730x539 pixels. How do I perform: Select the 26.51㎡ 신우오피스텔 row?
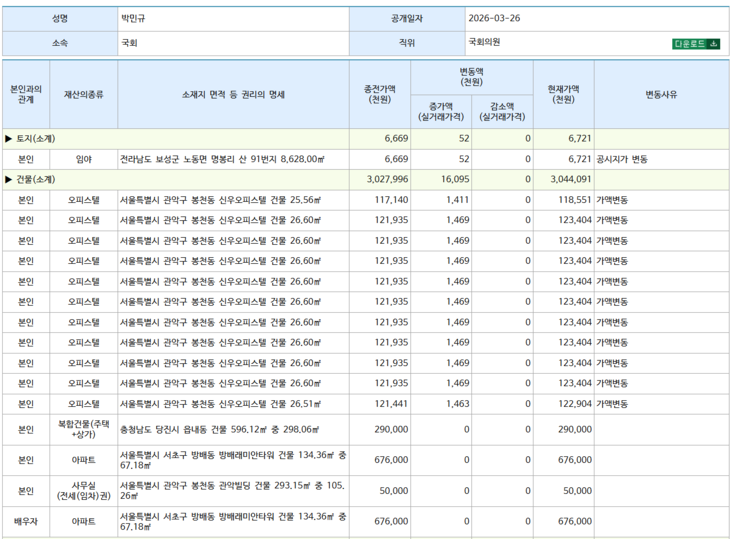coord(365,404)
